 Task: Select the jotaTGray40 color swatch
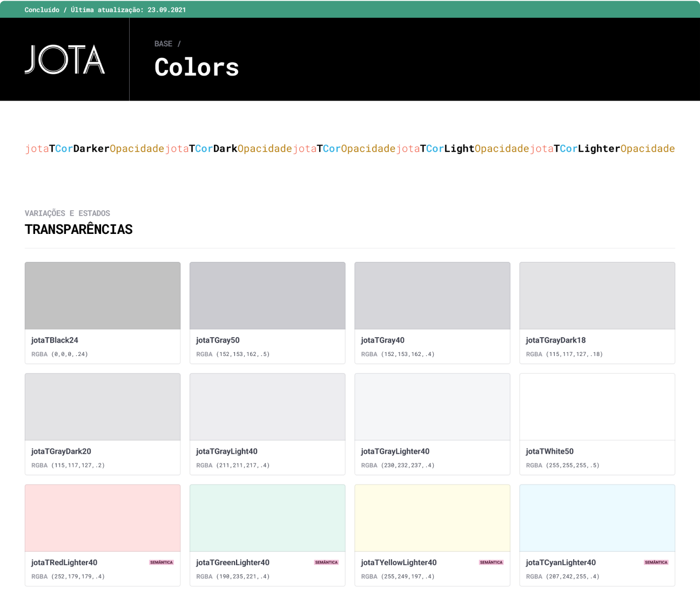coord(432,296)
